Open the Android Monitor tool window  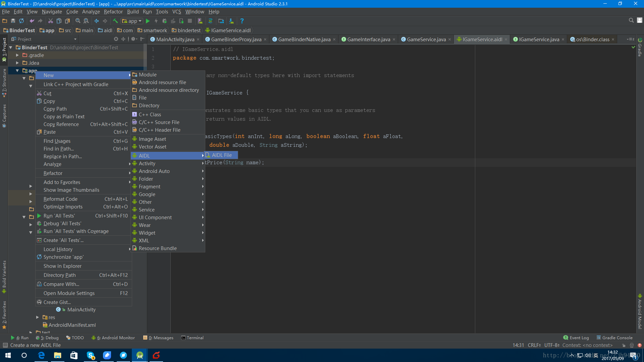pyautogui.click(x=113, y=338)
